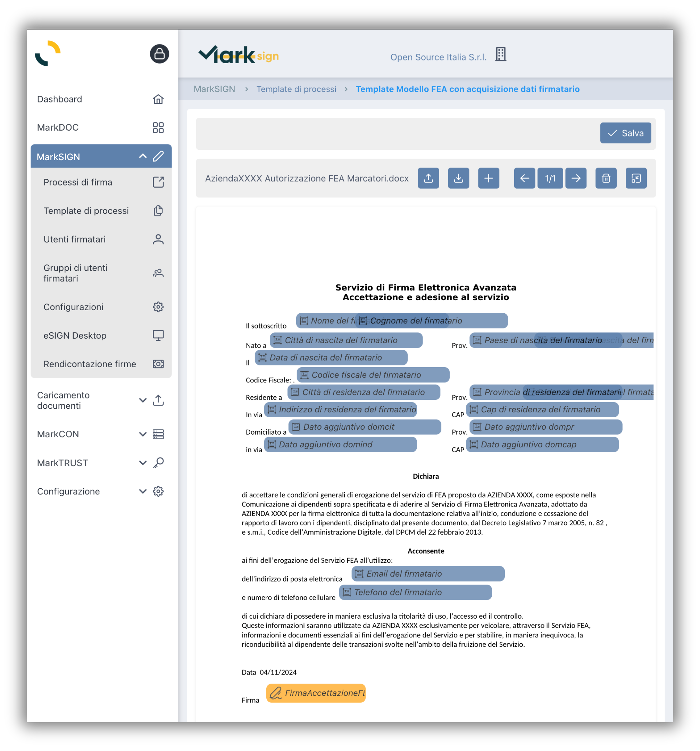Go to Utenti firmatari
The width and height of the screenshot is (700, 751).
pos(101,239)
